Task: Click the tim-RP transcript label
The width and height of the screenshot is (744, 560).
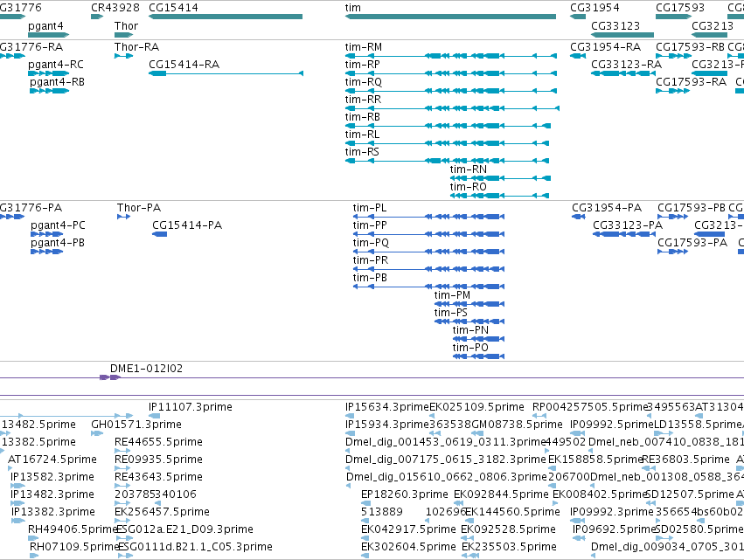Action: [363, 65]
